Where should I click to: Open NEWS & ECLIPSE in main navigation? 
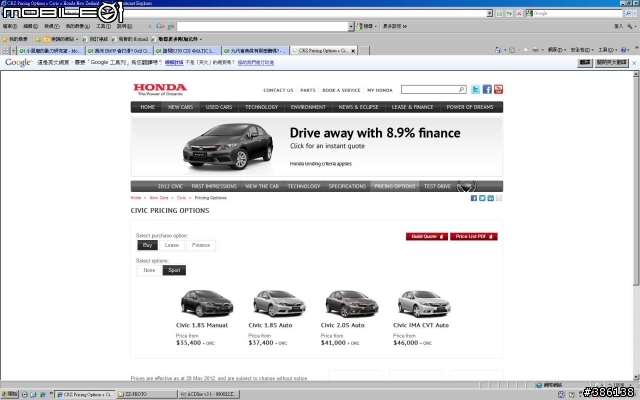click(x=358, y=107)
